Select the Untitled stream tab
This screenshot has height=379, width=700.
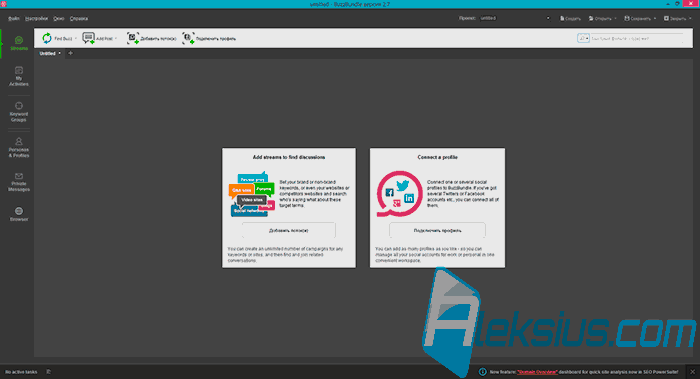(x=47, y=53)
